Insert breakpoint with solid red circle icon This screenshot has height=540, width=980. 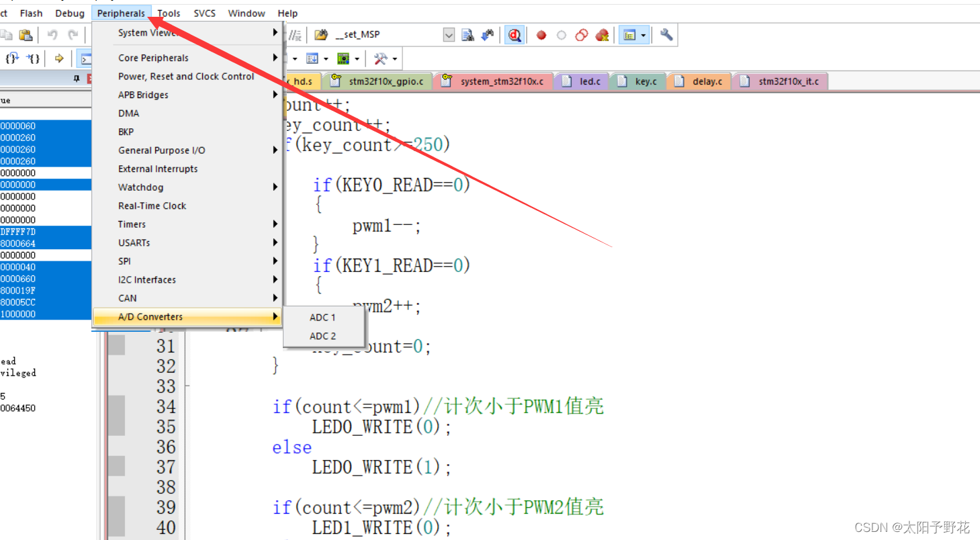[x=541, y=35]
